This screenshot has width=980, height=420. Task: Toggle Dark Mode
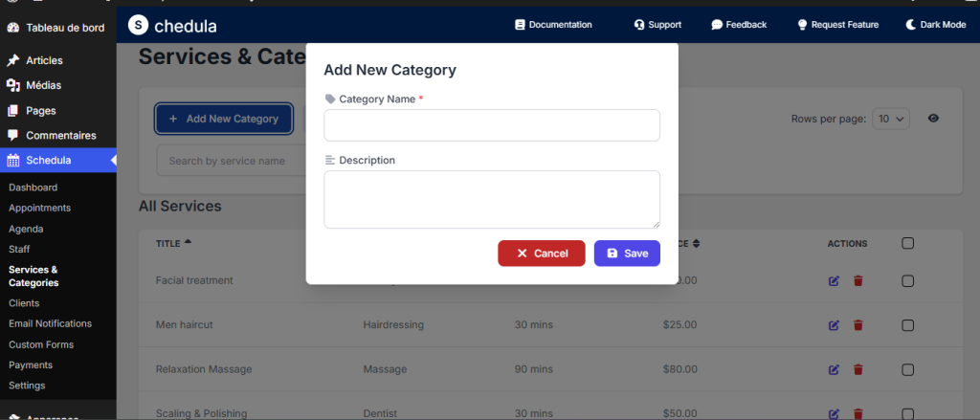pos(935,25)
